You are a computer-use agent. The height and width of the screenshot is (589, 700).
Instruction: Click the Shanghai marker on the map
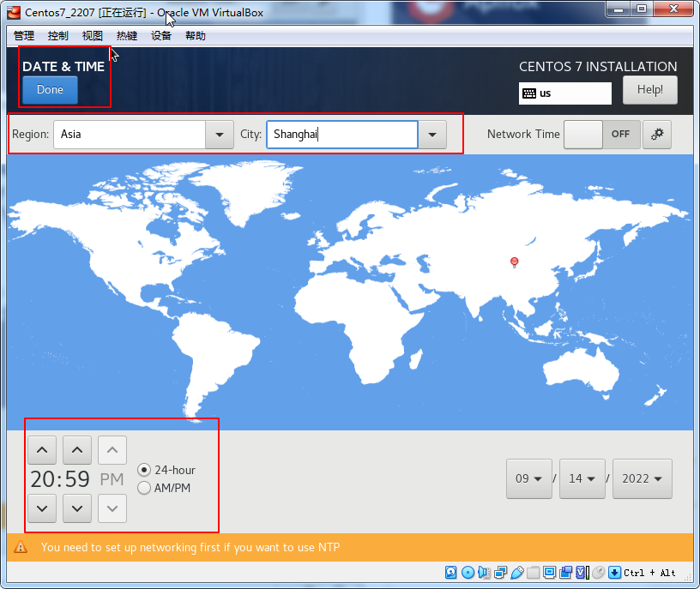click(x=514, y=261)
